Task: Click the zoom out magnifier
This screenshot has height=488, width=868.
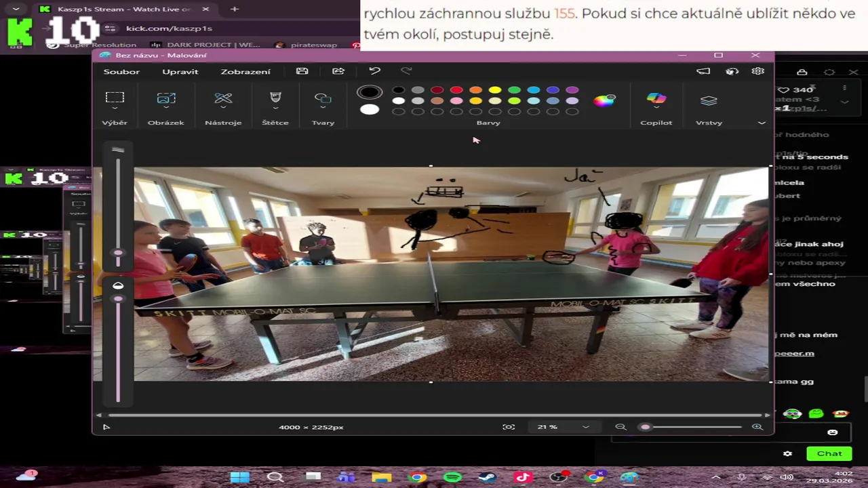Action: point(620,427)
